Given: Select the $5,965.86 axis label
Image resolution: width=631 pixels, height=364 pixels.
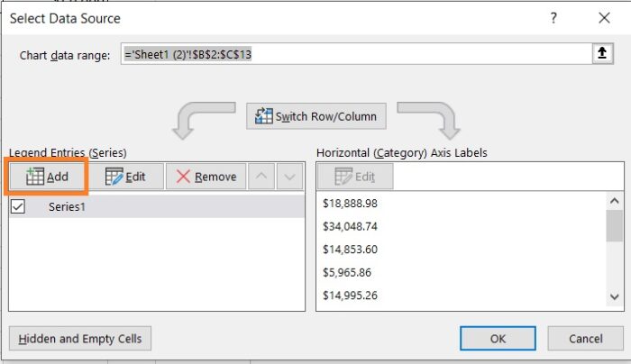Looking at the screenshot, I should click(x=347, y=272).
